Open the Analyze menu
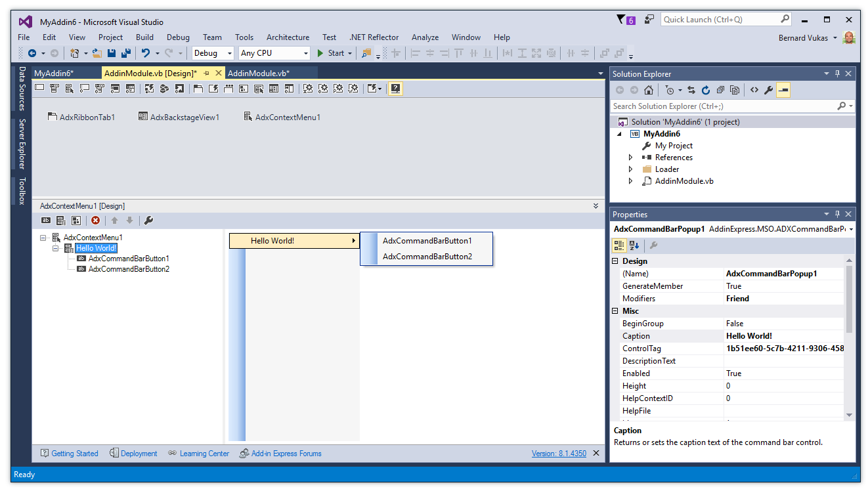 (x=425, y=37)
